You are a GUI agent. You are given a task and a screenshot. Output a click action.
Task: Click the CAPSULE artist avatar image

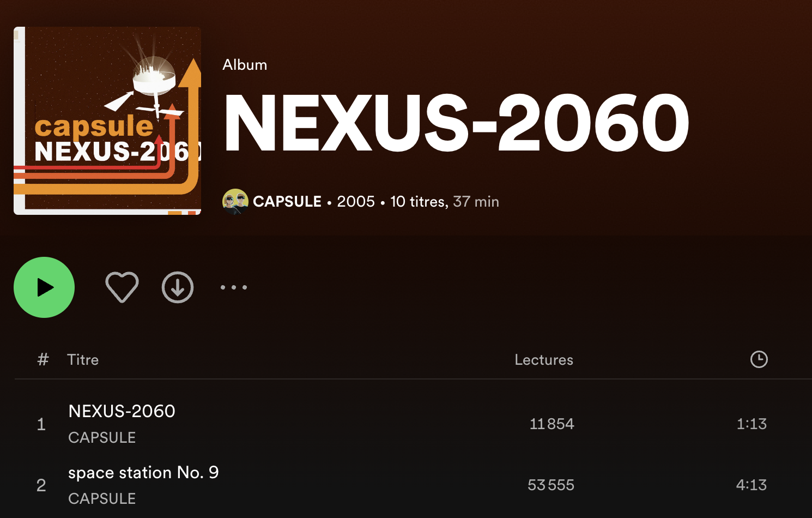(235, 202)
